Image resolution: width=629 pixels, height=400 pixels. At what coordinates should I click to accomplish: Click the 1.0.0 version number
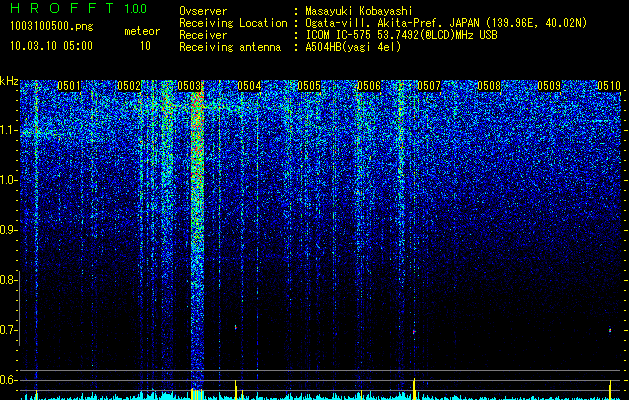136,9
